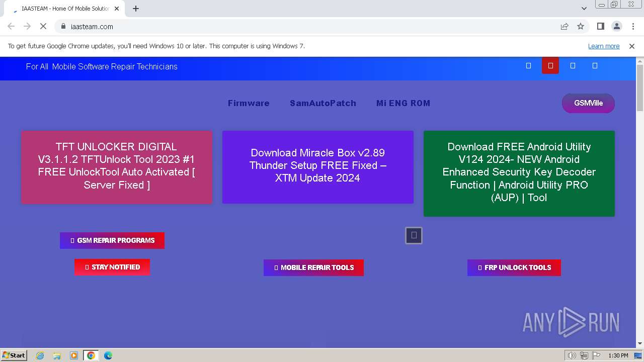Click the FRP UNLOCK TOOLS button
Image resolution: width=644 pixels, height=362 pixels.
(514, 267)
